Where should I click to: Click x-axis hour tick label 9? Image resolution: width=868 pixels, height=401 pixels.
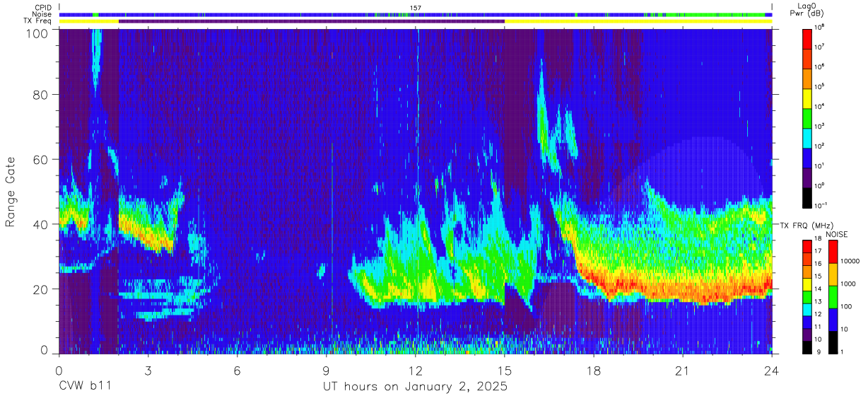[x=327, y=371]
